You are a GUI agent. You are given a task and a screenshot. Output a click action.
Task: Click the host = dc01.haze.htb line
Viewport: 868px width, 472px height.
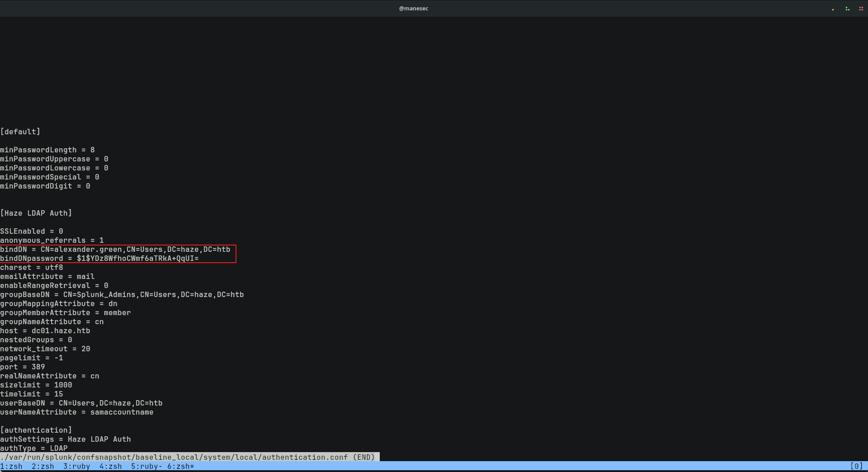(x=45, y=331)
